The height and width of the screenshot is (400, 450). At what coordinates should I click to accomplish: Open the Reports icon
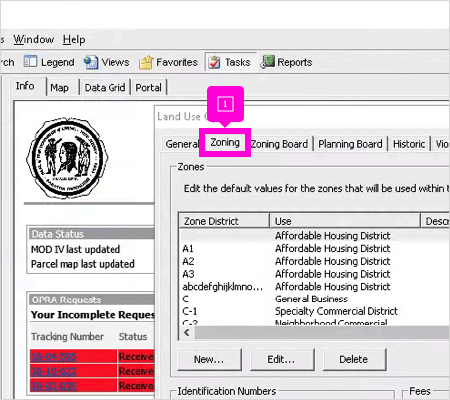[267, 62]
